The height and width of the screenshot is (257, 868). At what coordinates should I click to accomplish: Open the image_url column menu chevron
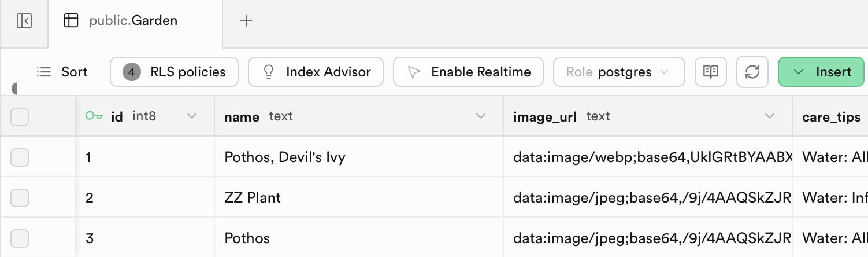769,116
